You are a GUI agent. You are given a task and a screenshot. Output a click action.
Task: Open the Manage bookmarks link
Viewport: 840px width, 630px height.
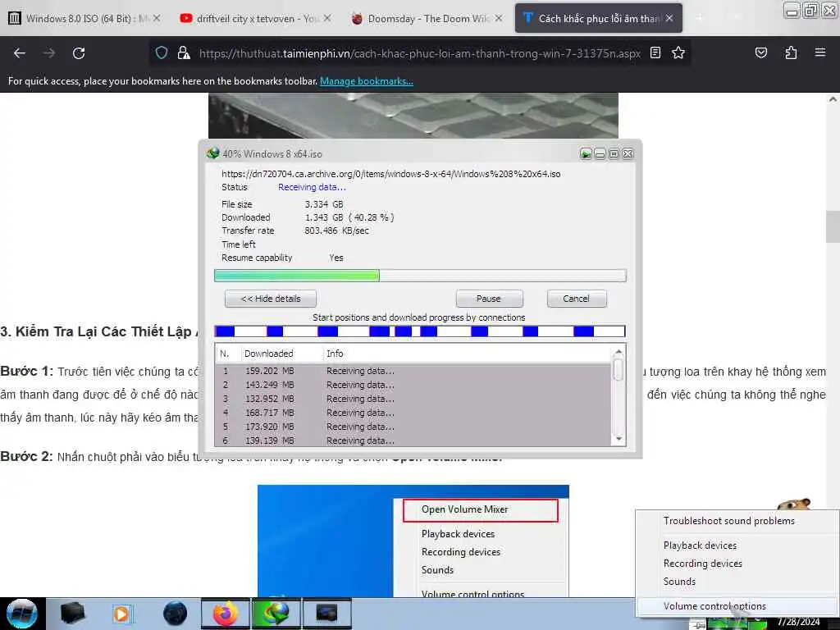pyautogui.click(x=367, y=81)
